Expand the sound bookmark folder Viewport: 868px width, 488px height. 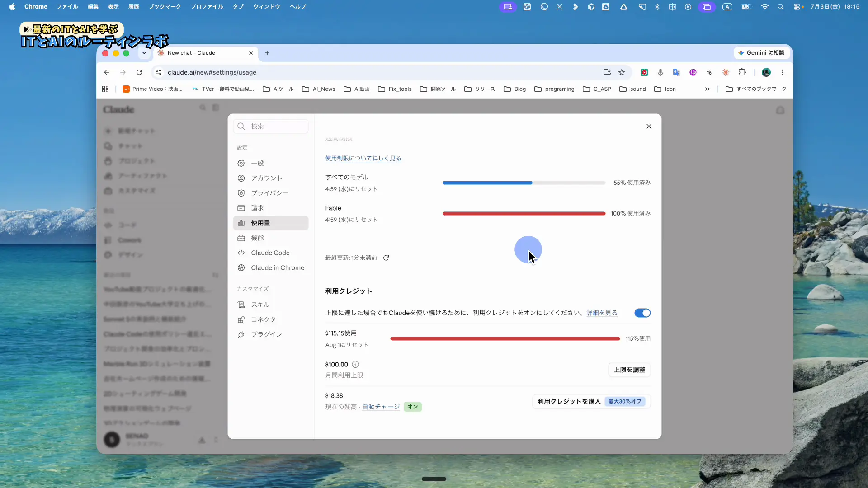click(x=632, y=89)
